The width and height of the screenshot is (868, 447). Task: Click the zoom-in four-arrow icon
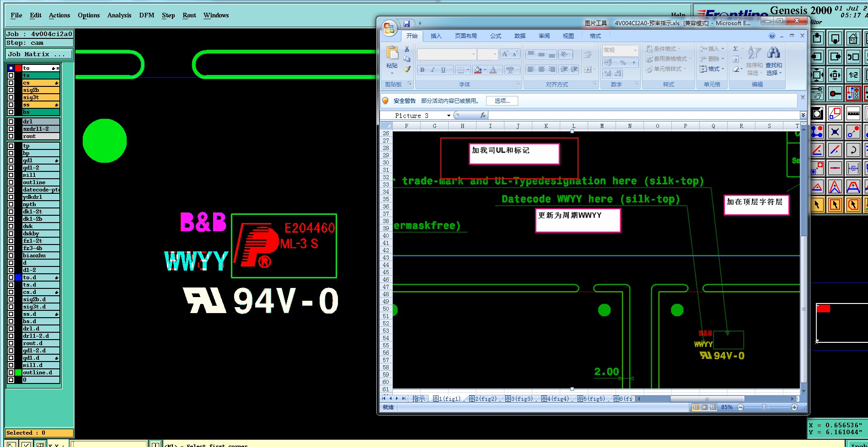click(835, 74)
